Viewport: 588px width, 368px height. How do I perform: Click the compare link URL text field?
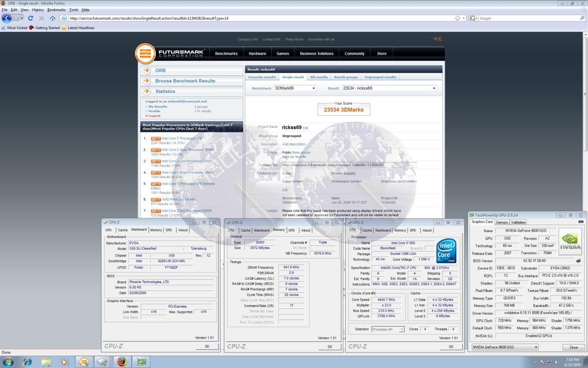[x=349, y=165]
